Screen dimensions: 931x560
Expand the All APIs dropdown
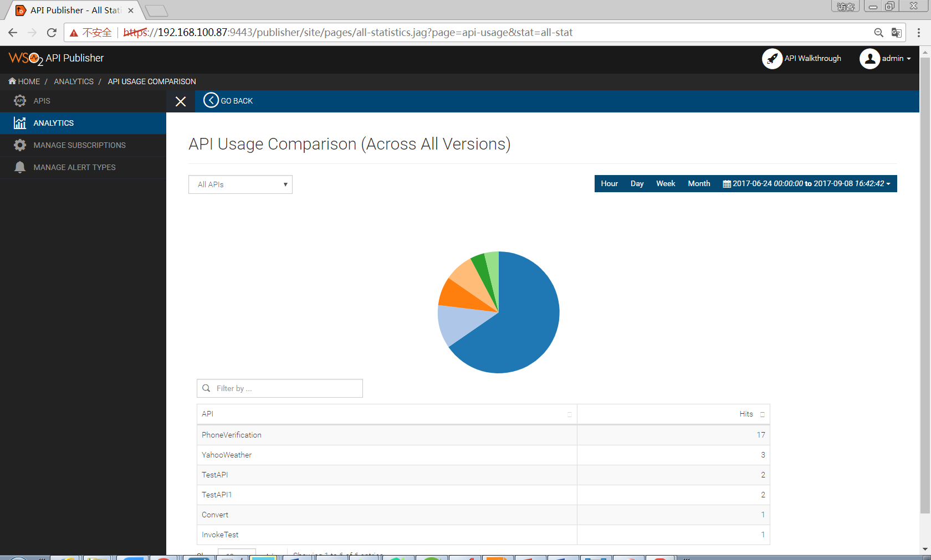click(241, 184)
